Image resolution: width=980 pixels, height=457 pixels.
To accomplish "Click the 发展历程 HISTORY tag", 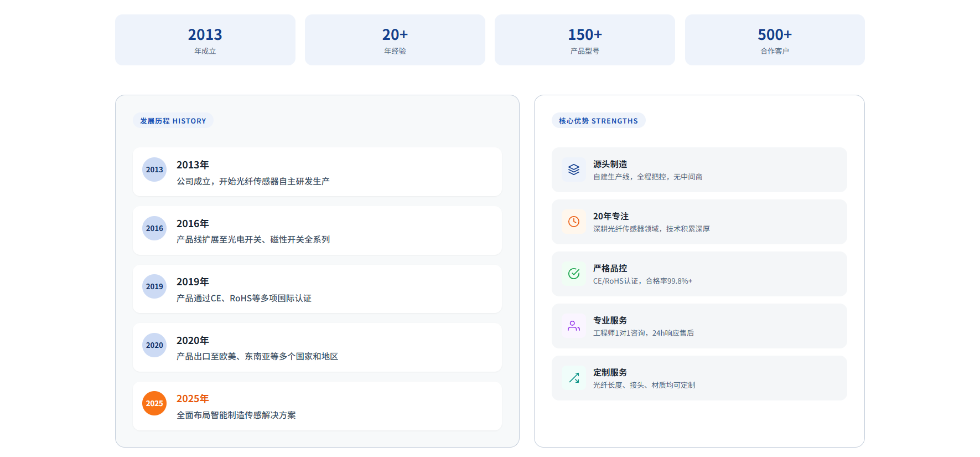I will coord(173,121).
